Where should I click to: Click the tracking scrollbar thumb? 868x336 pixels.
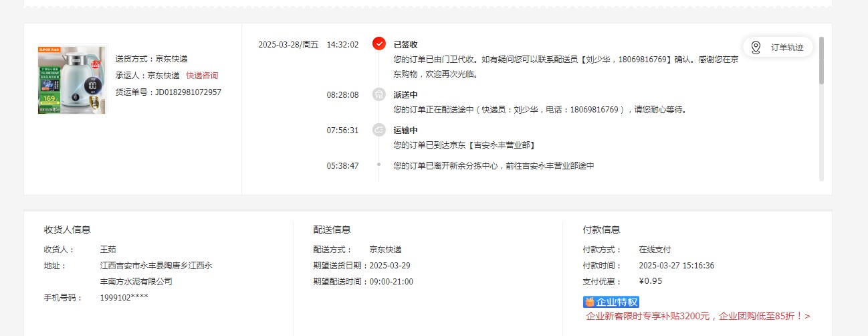(x=821, y=60)
